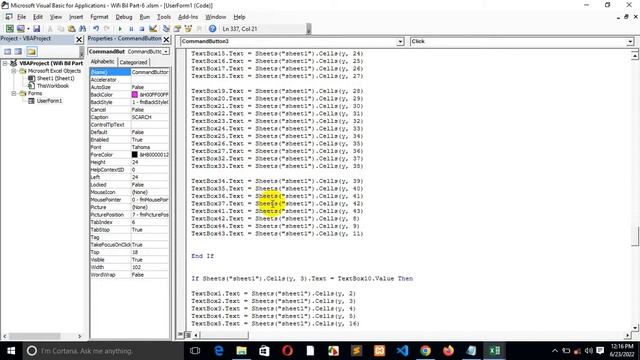Open the File menu
Viewport: 640px width, 360px height.
21,17
